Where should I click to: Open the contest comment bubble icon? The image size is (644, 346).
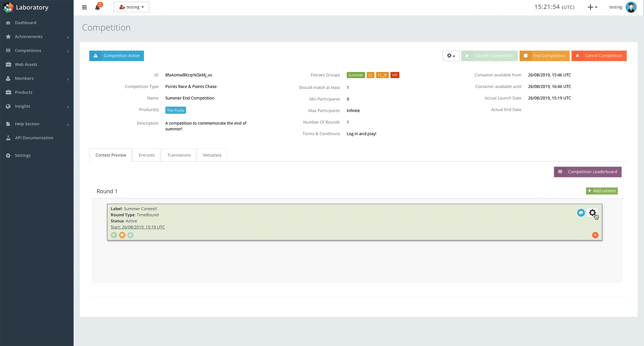pyautogui.click(x=581, y=213)
